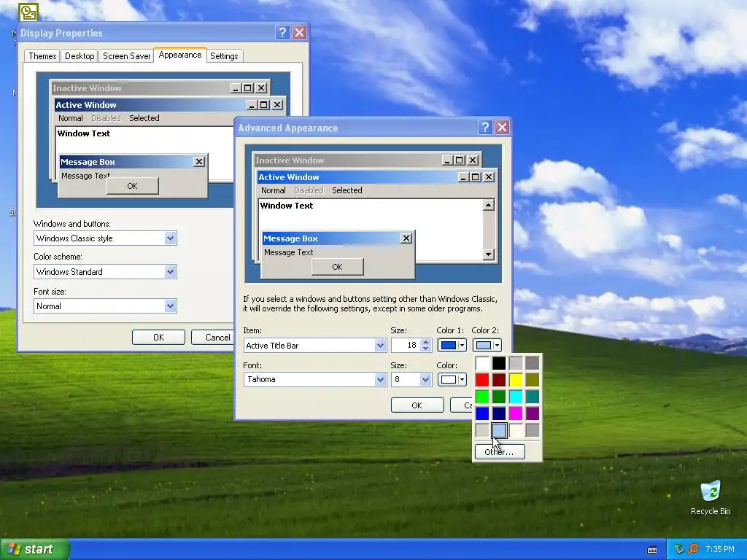Click the preview scrollbar down arrow in Advanced Appearance

(488, 254)
